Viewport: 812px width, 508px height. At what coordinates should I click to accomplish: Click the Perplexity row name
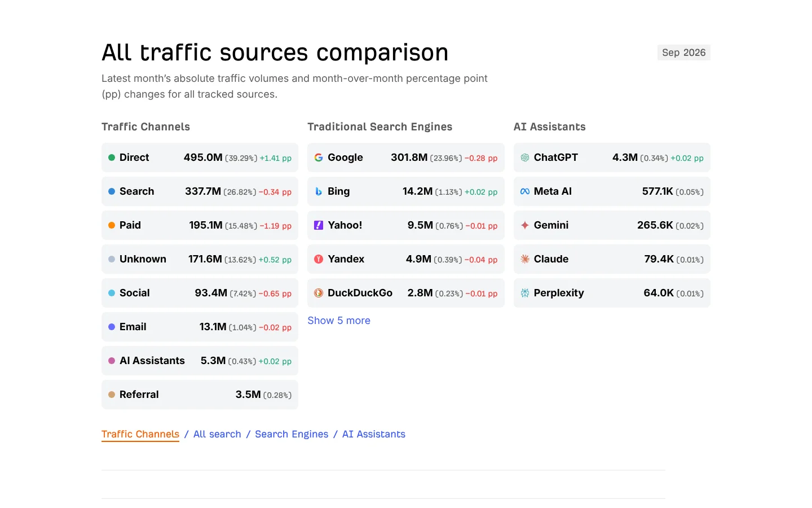[x=559, y=293]
